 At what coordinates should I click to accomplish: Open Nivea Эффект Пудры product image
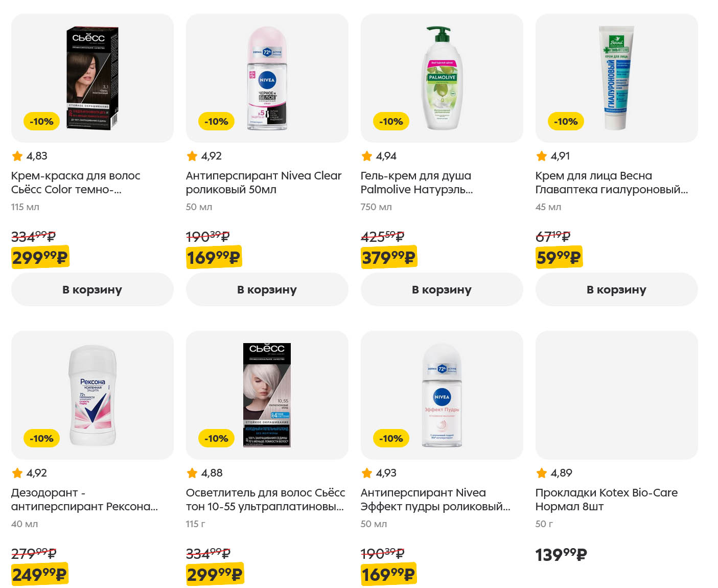pyautogui.click(x=442, y=395)
